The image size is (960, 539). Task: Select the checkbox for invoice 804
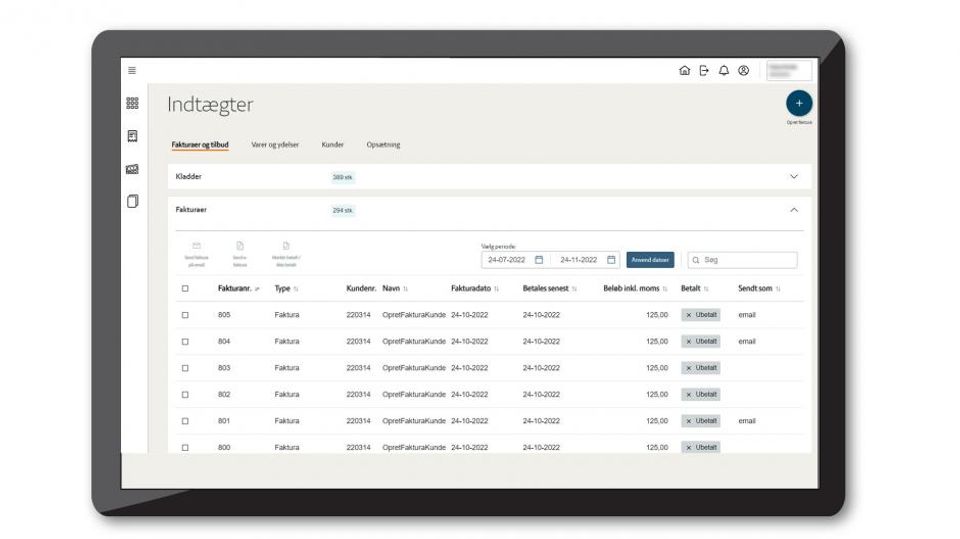coord(185,342)
